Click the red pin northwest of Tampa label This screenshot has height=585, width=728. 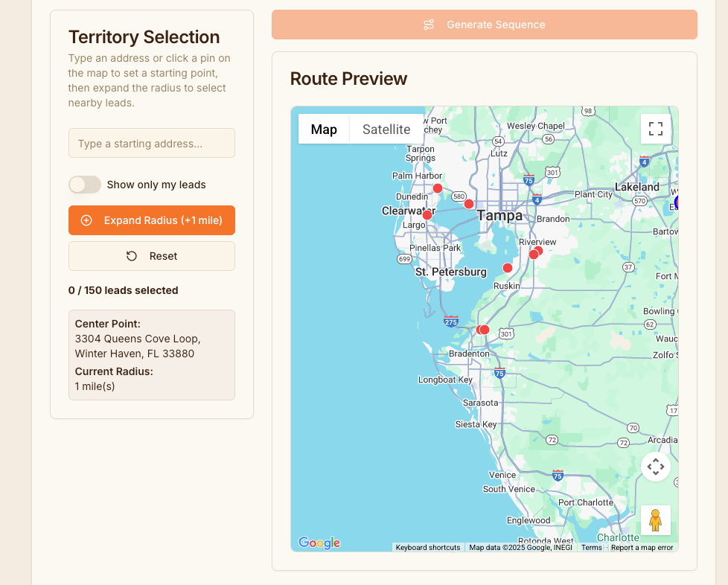pos(469,204)
